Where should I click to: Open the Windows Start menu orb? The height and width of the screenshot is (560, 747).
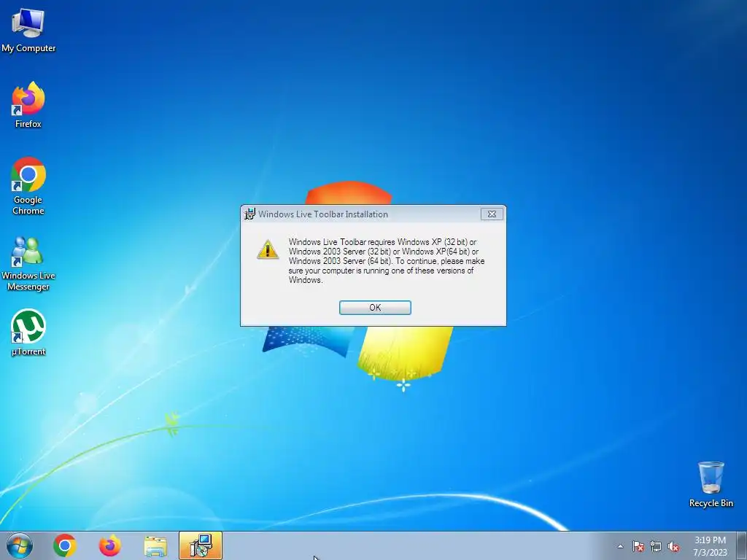click(20, 545)
